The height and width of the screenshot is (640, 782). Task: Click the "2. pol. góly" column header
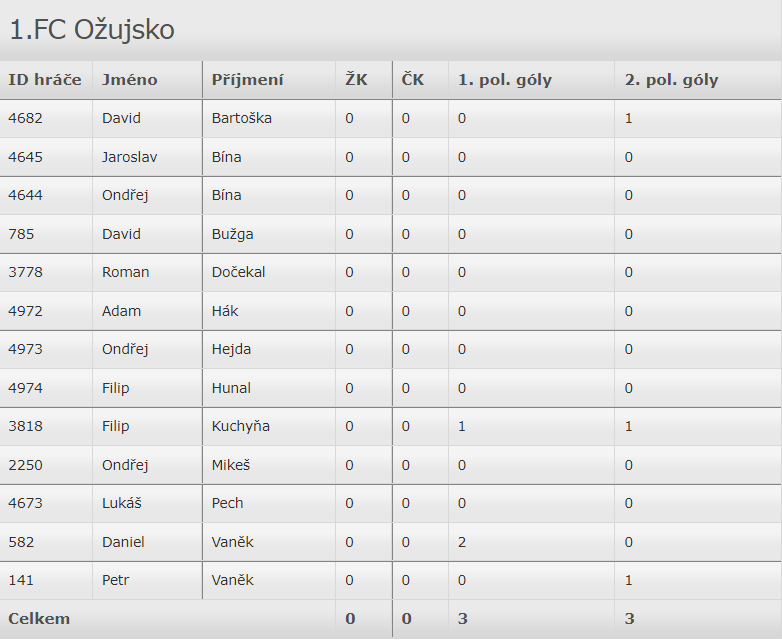click(671, 80)
